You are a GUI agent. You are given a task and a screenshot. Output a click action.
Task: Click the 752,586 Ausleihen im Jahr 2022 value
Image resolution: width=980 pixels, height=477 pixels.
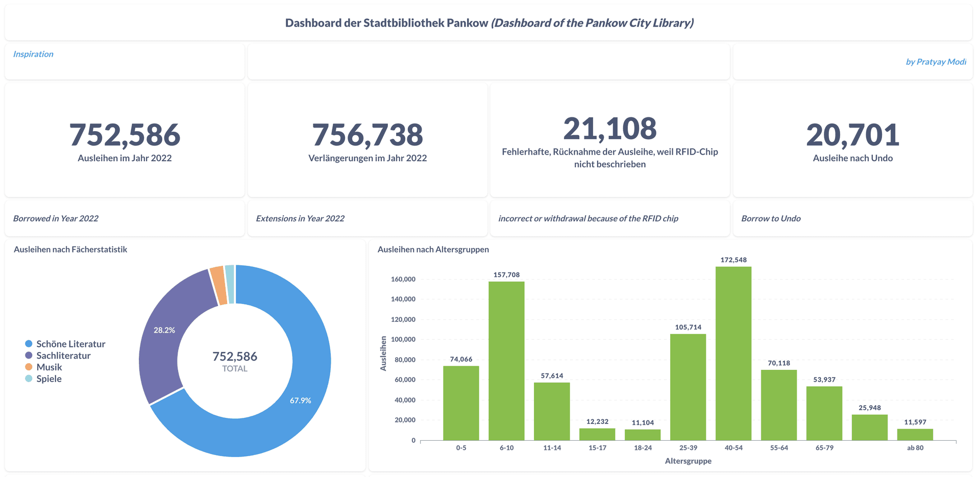pyautogui.click(x=125, y=135)
